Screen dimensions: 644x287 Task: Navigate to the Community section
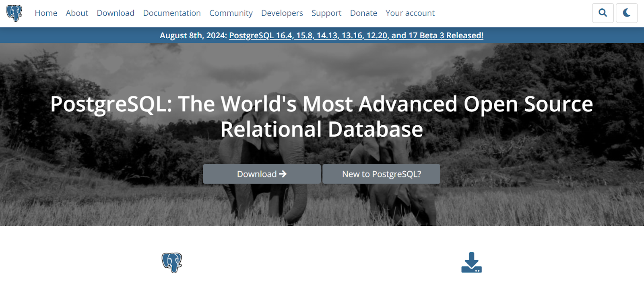(231, 13)
